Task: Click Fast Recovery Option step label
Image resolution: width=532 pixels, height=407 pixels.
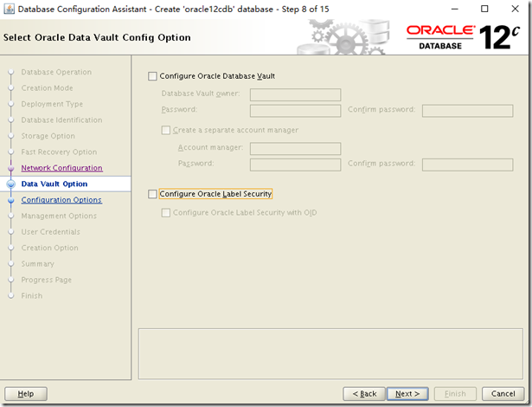Action: point(59,152)
